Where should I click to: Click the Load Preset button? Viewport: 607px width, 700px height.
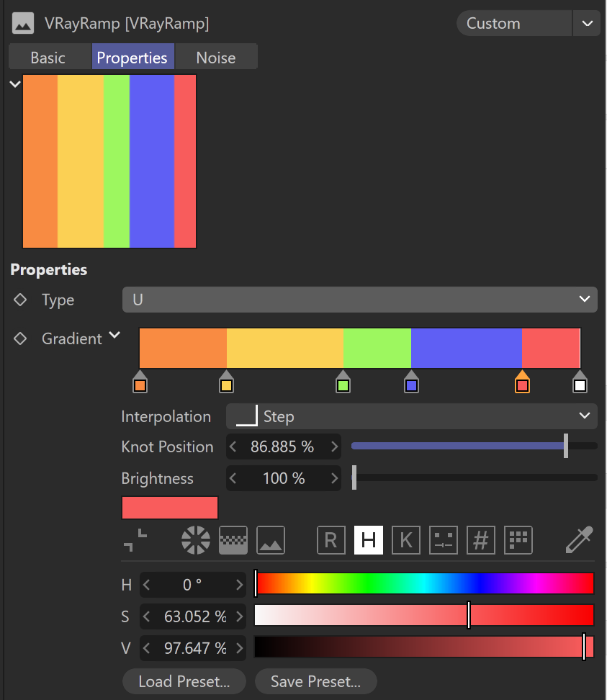click(184, 681)
